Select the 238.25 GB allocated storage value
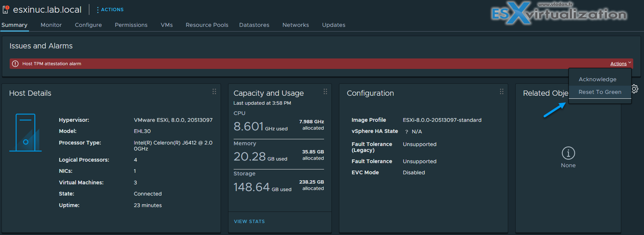644x235 pixels. 311,185
